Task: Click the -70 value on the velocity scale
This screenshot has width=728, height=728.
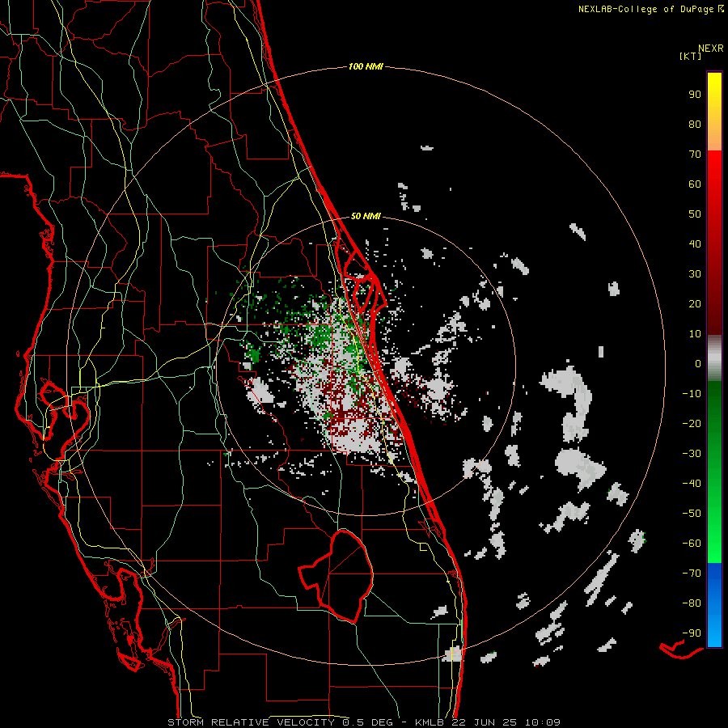Action: [692, 574]
